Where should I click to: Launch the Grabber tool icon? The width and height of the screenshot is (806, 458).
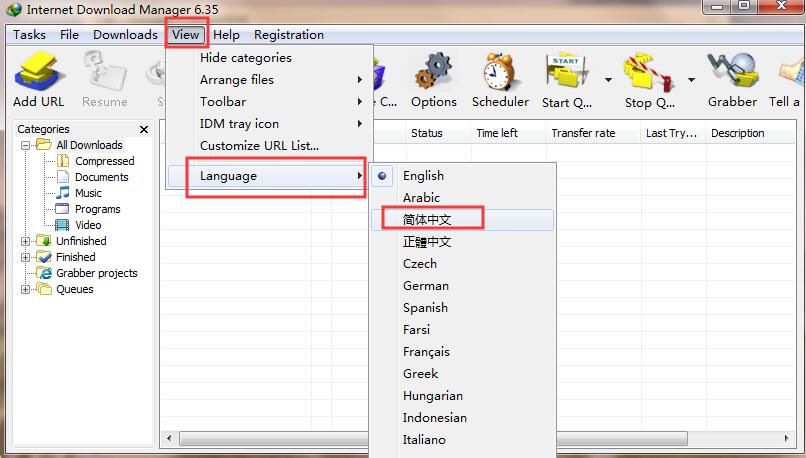click(732, 73)
